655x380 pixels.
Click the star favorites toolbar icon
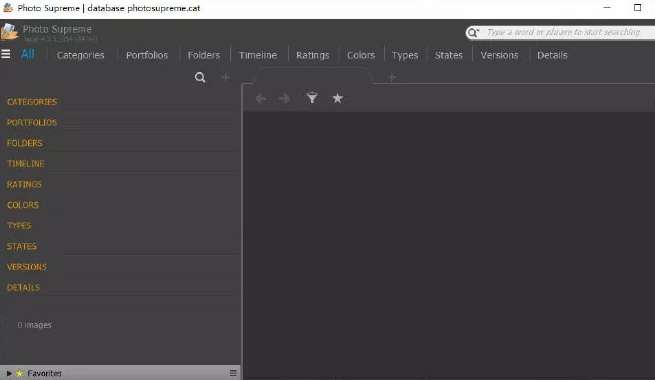coord(338,98)
